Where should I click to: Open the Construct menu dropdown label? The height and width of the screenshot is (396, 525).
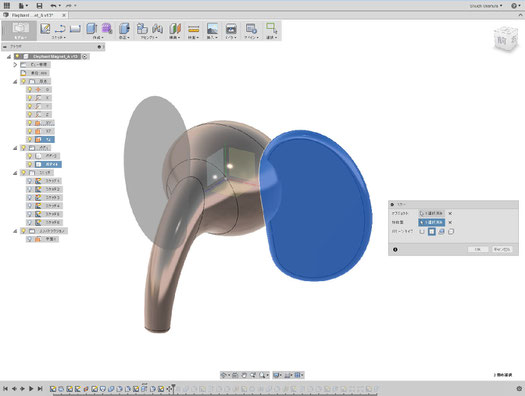[174, 37]
